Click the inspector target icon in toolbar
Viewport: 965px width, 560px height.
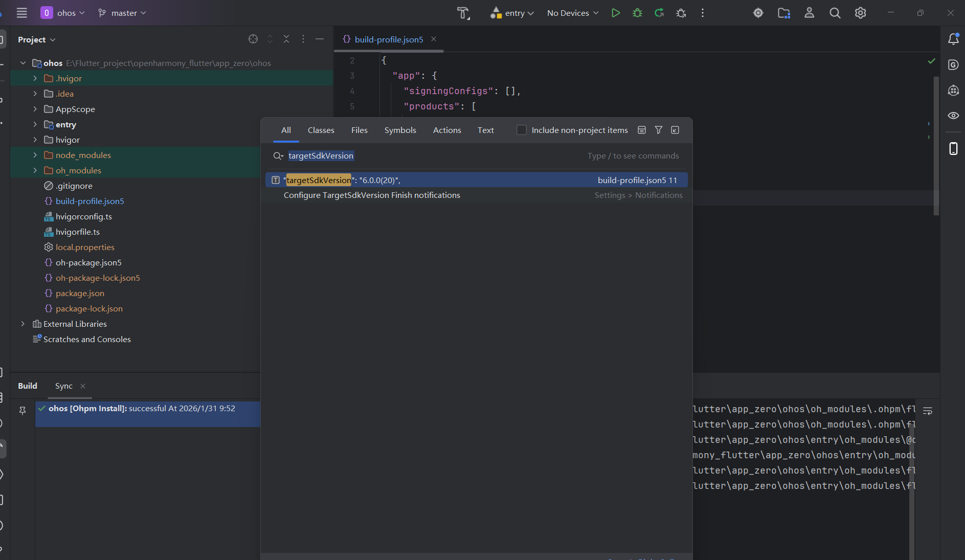[758, 13]
